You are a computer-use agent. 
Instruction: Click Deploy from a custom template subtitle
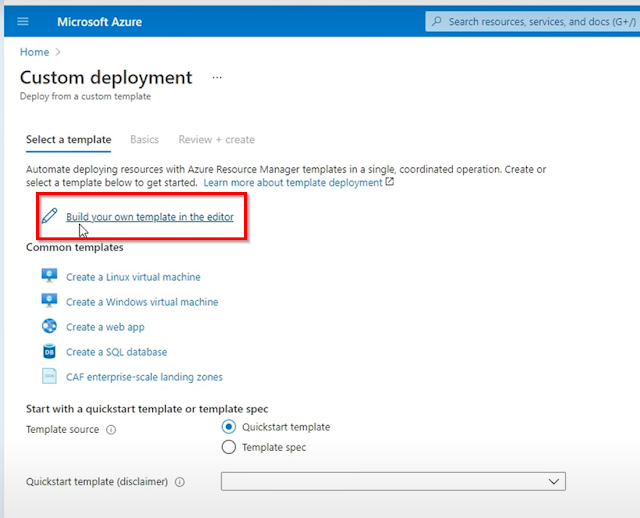pyautogui.click(x=85, y=96)
